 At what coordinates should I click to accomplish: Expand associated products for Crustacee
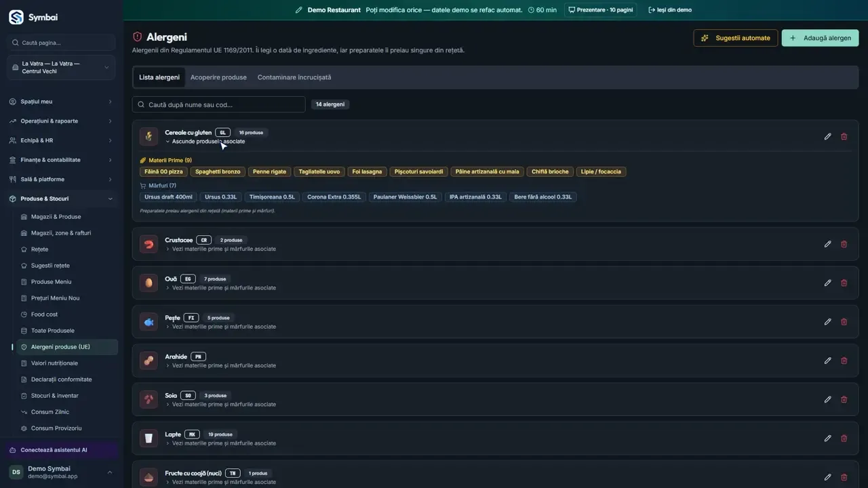(220, 249)
